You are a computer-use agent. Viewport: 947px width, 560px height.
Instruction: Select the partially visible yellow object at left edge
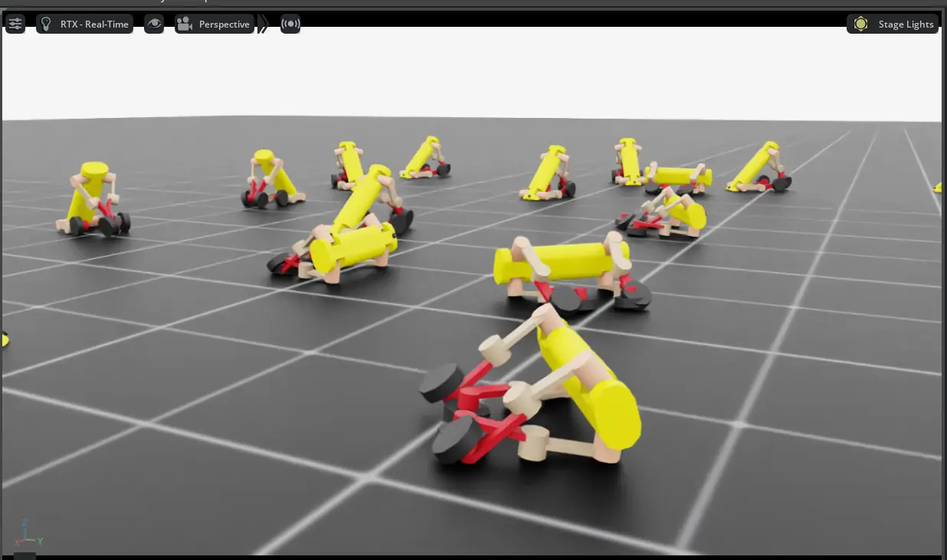[x=4, y=339]
